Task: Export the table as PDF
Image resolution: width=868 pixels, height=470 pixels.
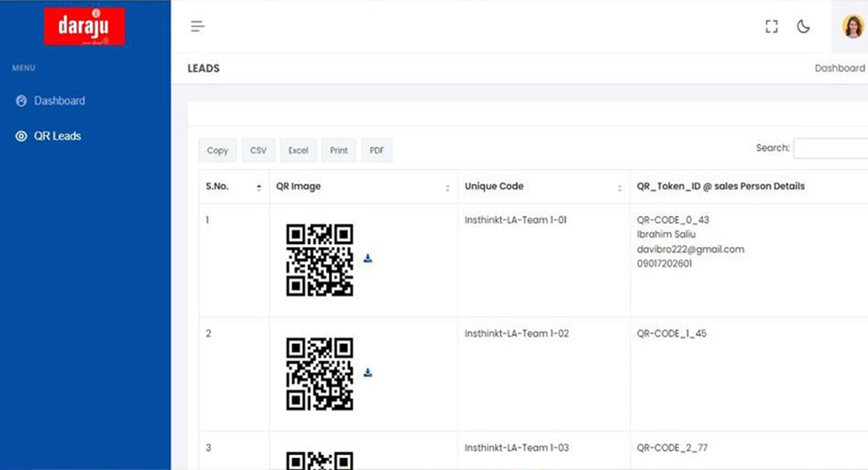Action: 376,150
